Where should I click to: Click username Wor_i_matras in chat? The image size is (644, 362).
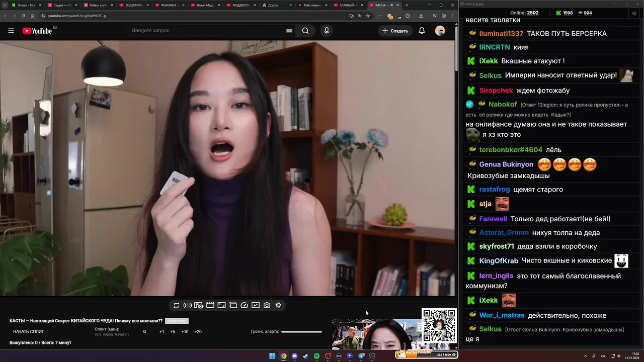(x=502, y=315)
